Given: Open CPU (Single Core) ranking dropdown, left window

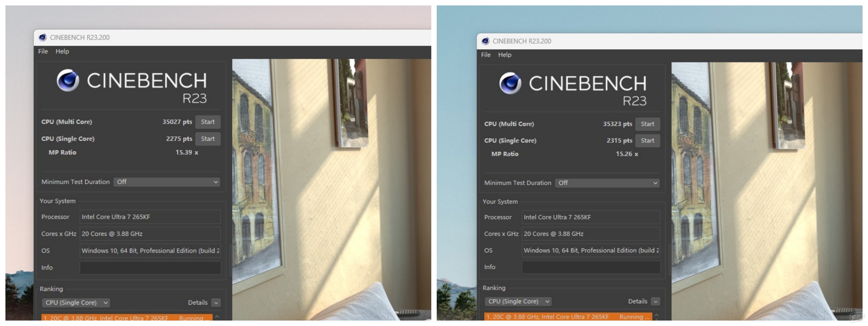Looking at the screenshot, I should (x=76, y=303).
